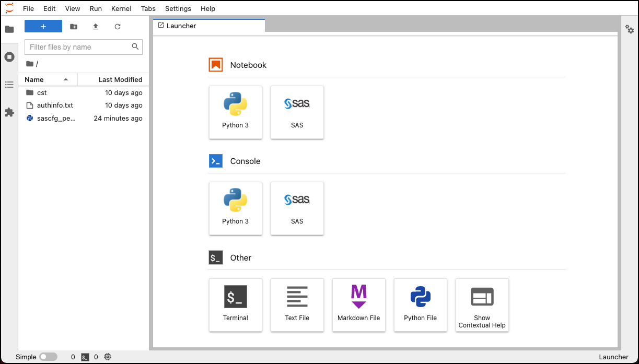The image size is (639, 364).
Task: Refresh the file browser list
Action: pos(118,26)
